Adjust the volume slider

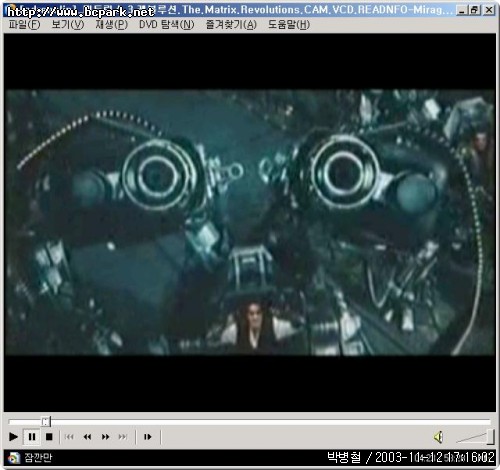coord(476,437)
